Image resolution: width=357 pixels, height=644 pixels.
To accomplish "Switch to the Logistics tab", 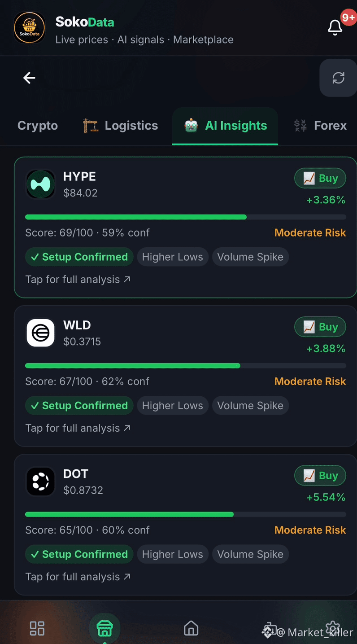I will [121, 126].
